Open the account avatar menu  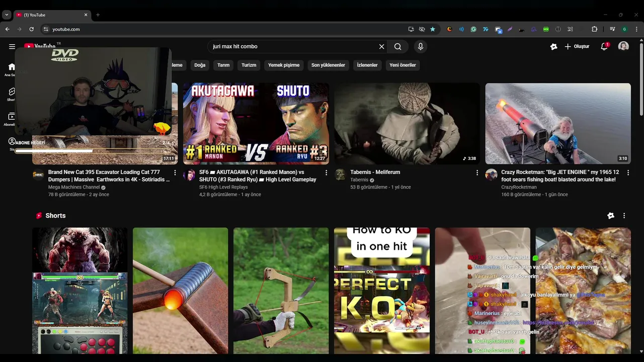tap(623, 46)
